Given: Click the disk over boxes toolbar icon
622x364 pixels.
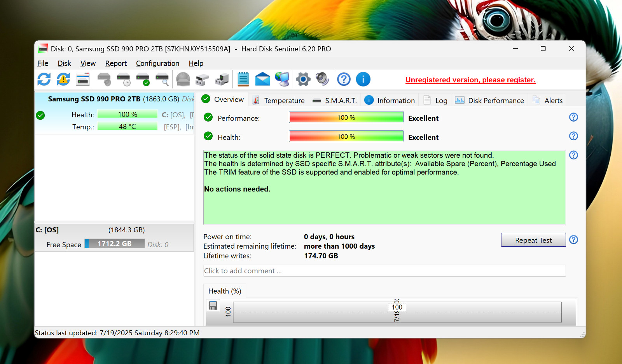Looking at the screenshot, I should 203,79.
